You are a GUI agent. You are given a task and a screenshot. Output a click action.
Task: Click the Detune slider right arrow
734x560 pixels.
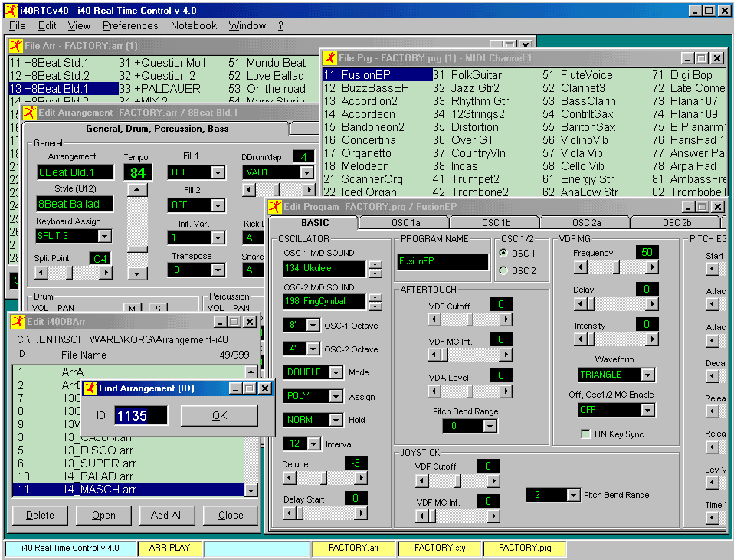pos(361,478)
